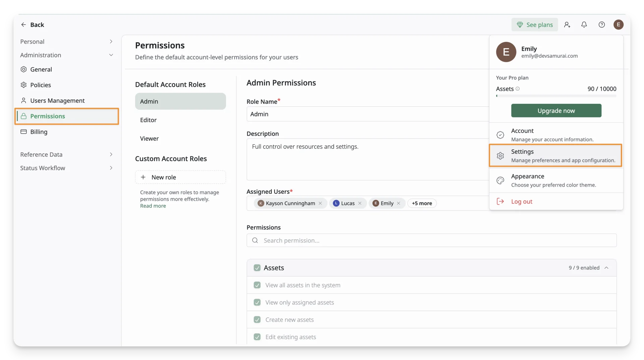Remove Lucas from assigned users
This screenshot has width=644, height=360.
coord(360,203)
